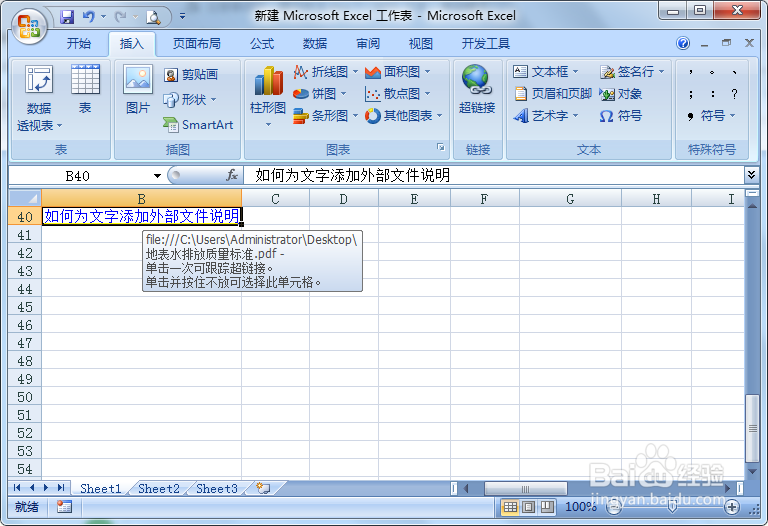Click the insert function fx button

pyautogui.click(x=232, y=175)
